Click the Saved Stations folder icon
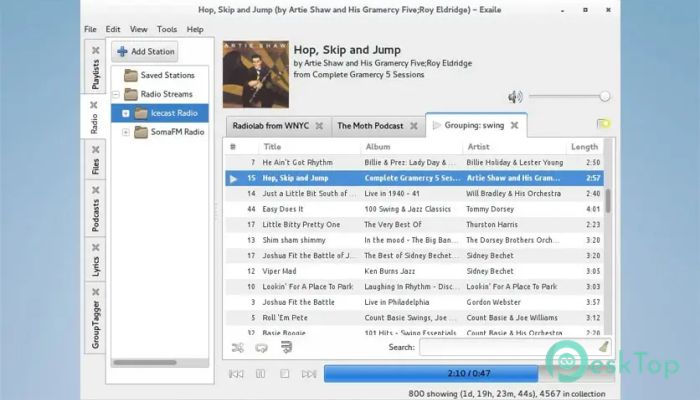The width and height of the screenshot is (700, 400). 131,75
